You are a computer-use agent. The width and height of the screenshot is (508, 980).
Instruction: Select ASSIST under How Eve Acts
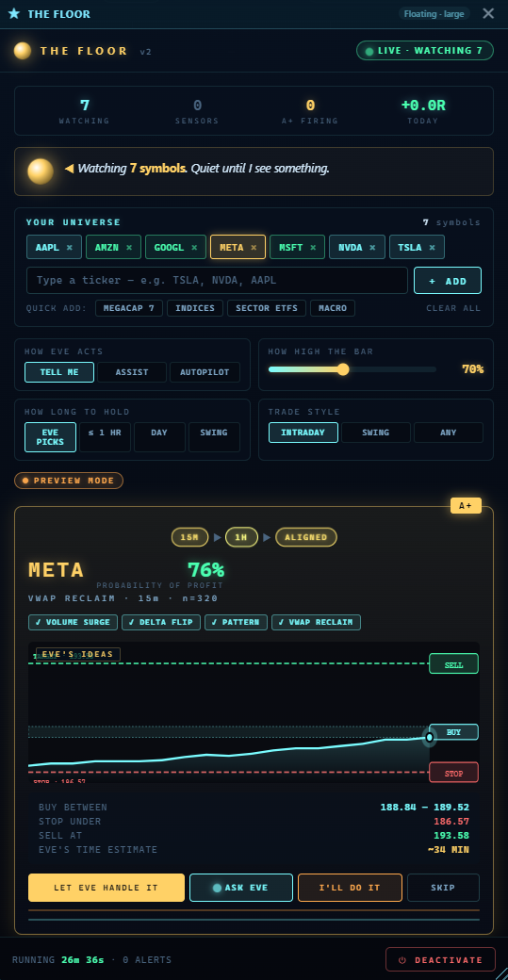click(132, 372)
